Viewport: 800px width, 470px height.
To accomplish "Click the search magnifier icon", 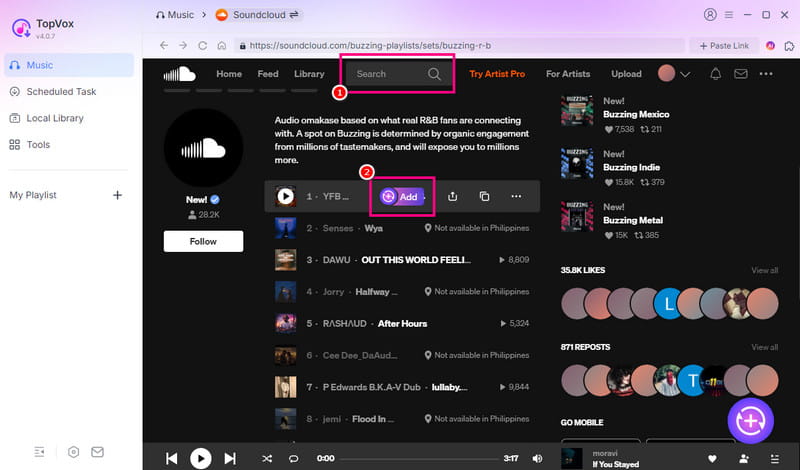I will 434,74.
